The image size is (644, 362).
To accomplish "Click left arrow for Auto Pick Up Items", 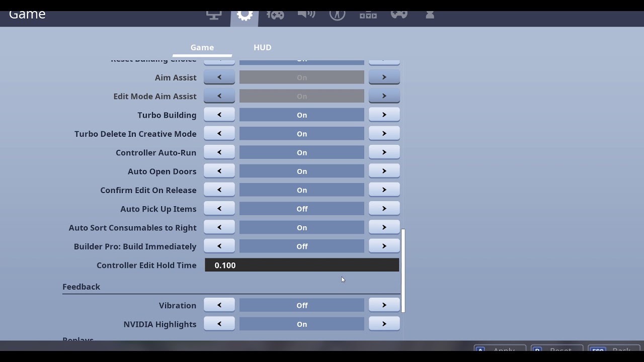I will tap(219, 209).
